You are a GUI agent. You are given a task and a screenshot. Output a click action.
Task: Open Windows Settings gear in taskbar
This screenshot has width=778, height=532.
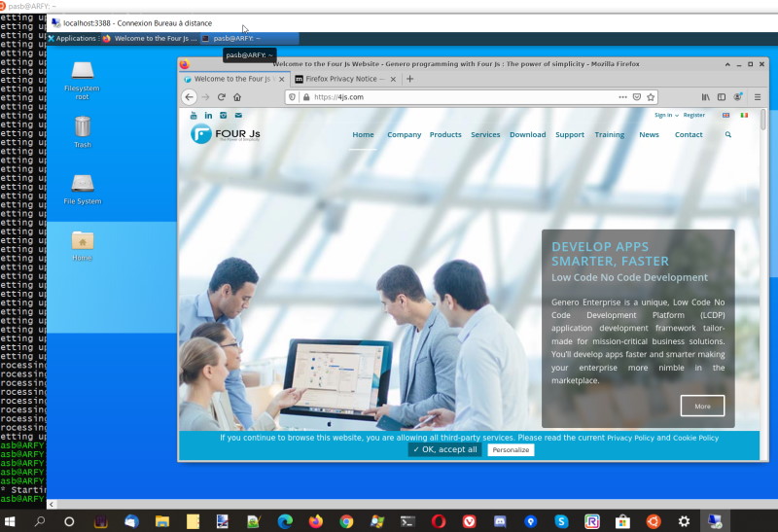click(684, 521)
